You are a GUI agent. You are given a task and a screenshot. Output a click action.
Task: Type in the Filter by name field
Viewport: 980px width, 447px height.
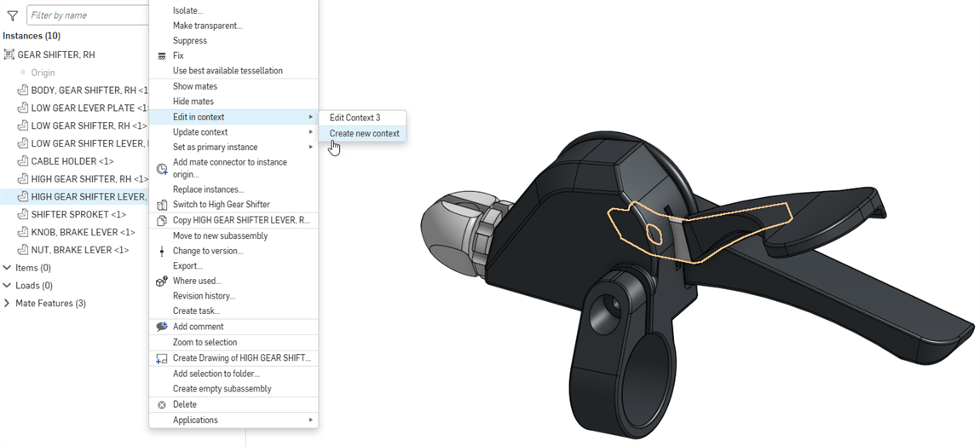click(85, 15)
